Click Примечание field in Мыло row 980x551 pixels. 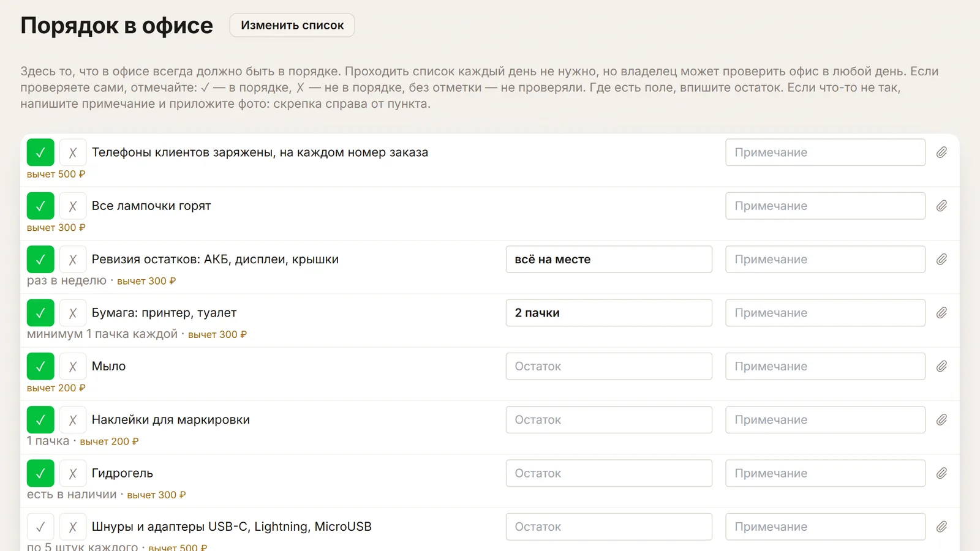click(x=825, y=366)
